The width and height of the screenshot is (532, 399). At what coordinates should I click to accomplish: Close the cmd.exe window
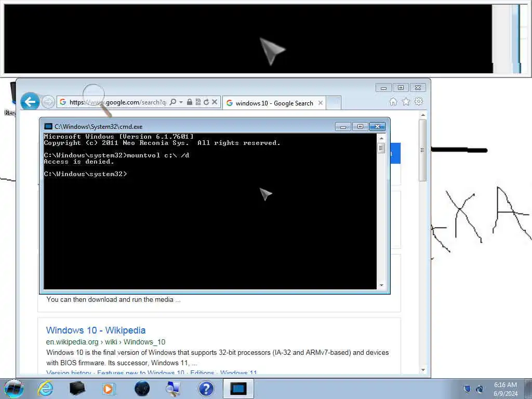tap(377, 127)
